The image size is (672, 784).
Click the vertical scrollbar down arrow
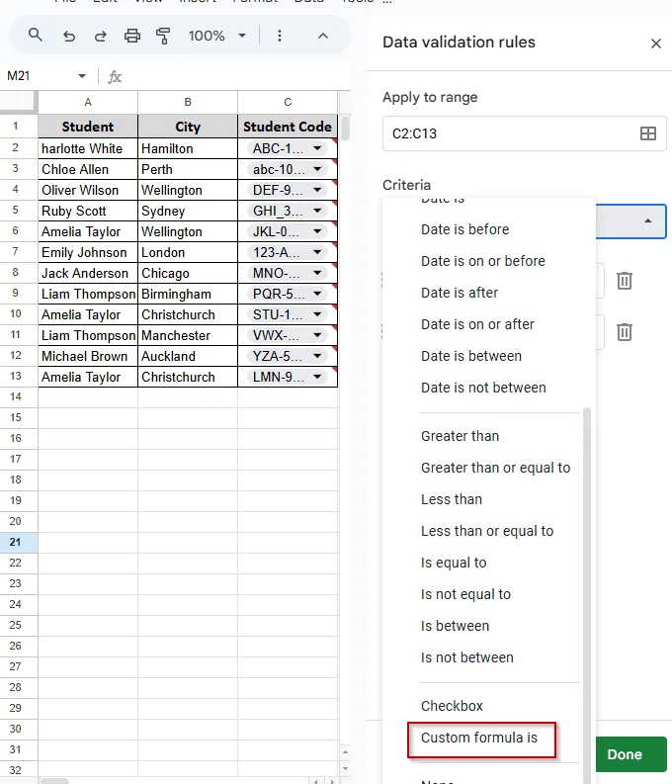(x=345, y=768)
